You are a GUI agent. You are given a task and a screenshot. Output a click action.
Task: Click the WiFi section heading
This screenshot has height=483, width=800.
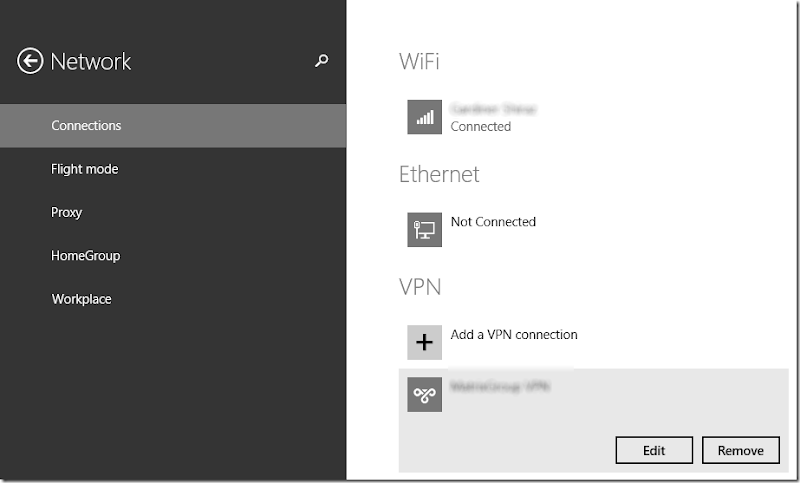(x=419, y=61)
